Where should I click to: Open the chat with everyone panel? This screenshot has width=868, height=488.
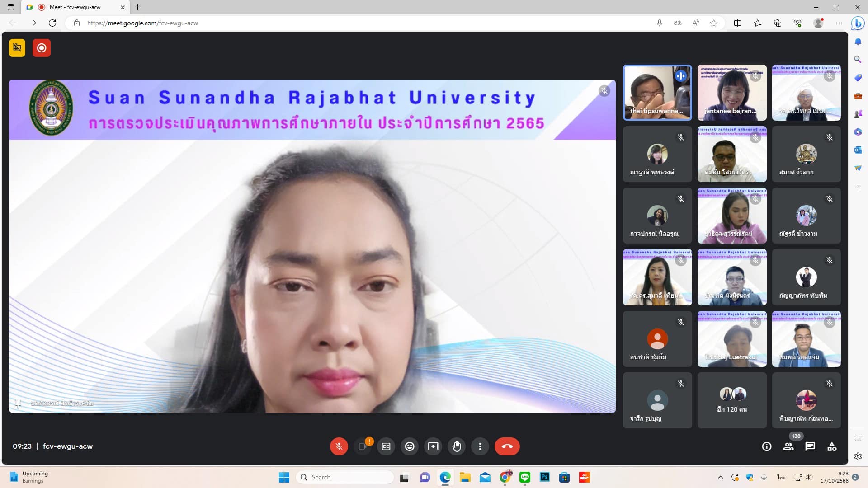point(810,446)
